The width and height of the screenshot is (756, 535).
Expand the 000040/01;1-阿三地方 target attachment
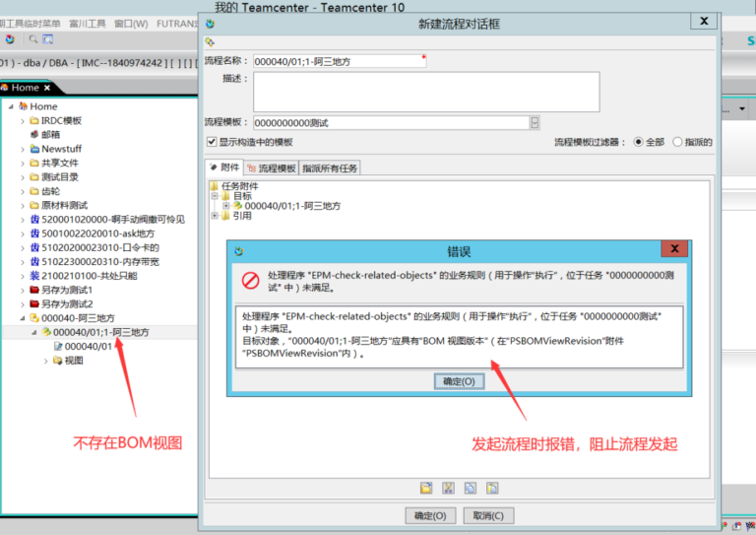point(225,206)
